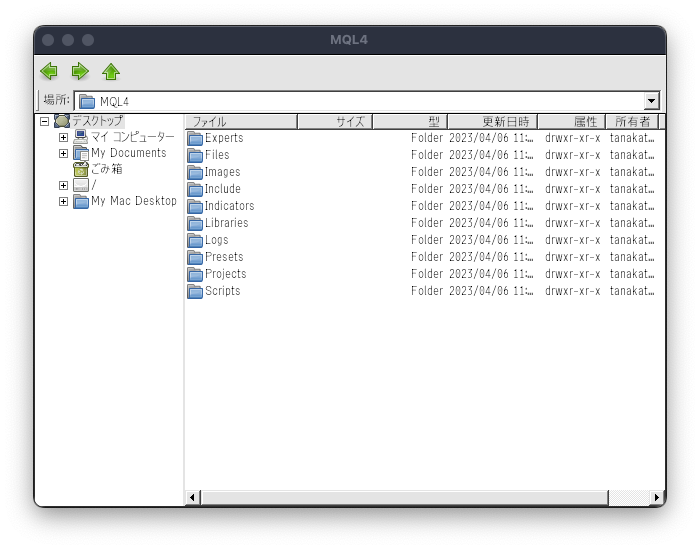Viewport: 700px width, 549px height.
Task: Select the Indicators folder icon
Action: [x=195, y=206]
